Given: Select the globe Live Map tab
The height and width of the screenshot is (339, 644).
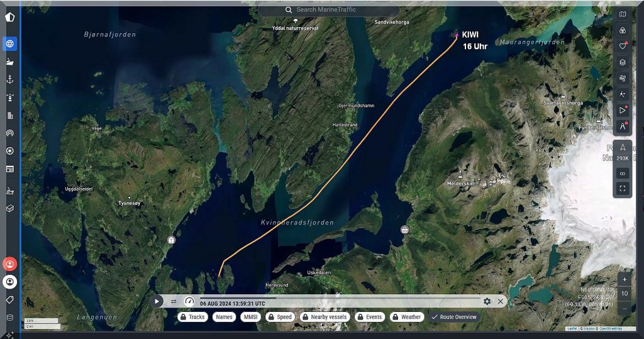Looking at the screenshot, I should tap(9, 44).
